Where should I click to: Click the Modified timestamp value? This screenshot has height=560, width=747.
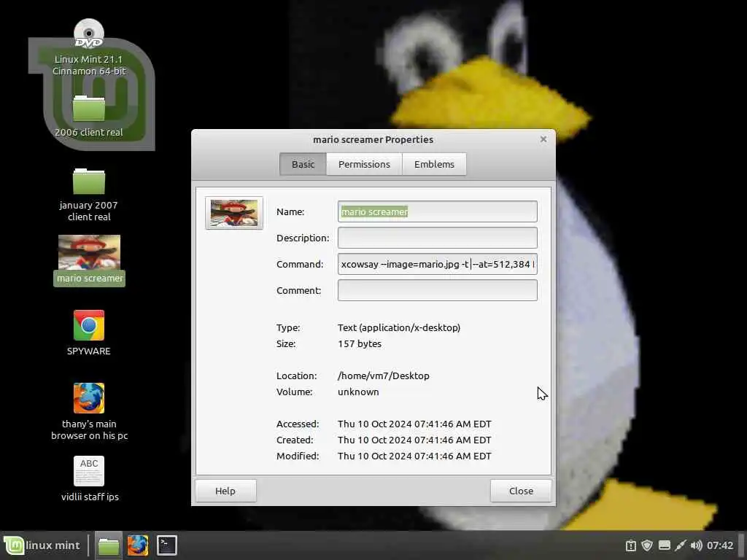(x=414, y=456)
